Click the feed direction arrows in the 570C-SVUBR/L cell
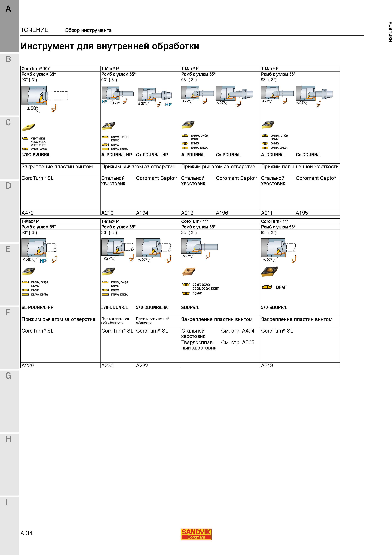Screen dimensions: 392x555 pos(54,108)
